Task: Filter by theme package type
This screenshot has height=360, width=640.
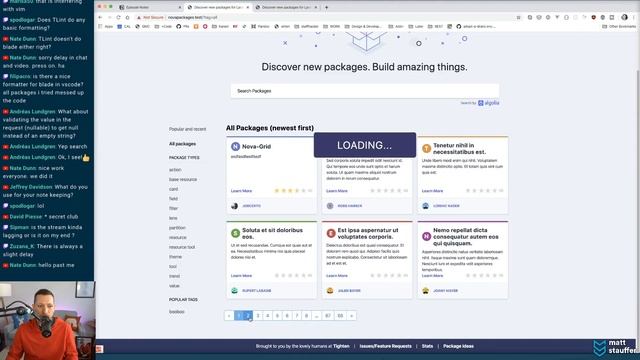Action: point(176,257)
